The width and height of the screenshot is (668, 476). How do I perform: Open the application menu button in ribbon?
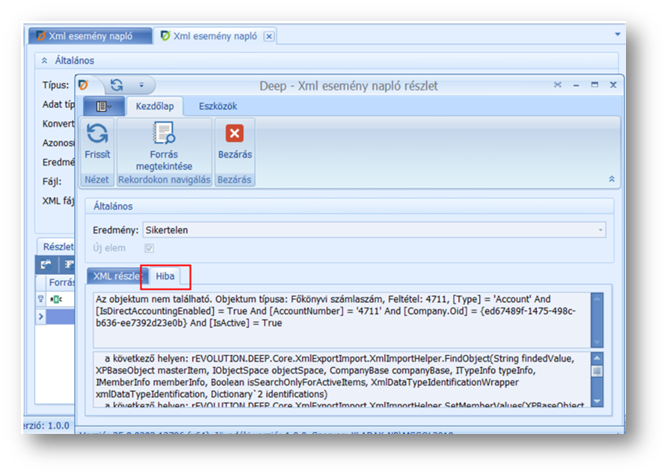point(102,104)
